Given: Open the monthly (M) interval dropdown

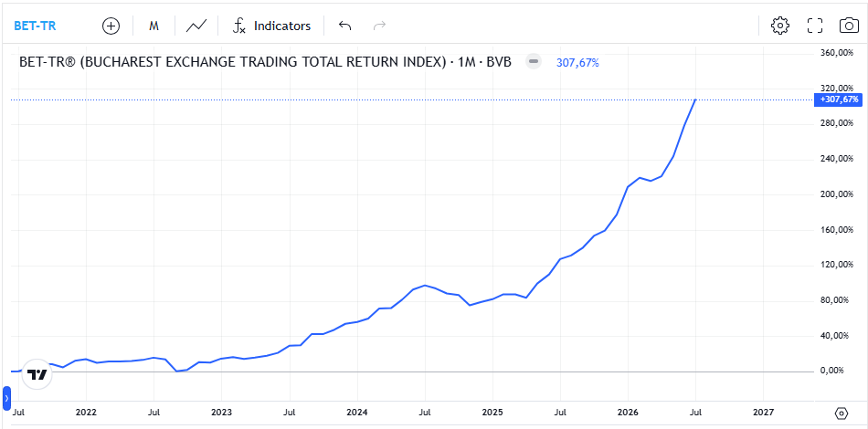Looking at the screenshot, I should [153, 26].
